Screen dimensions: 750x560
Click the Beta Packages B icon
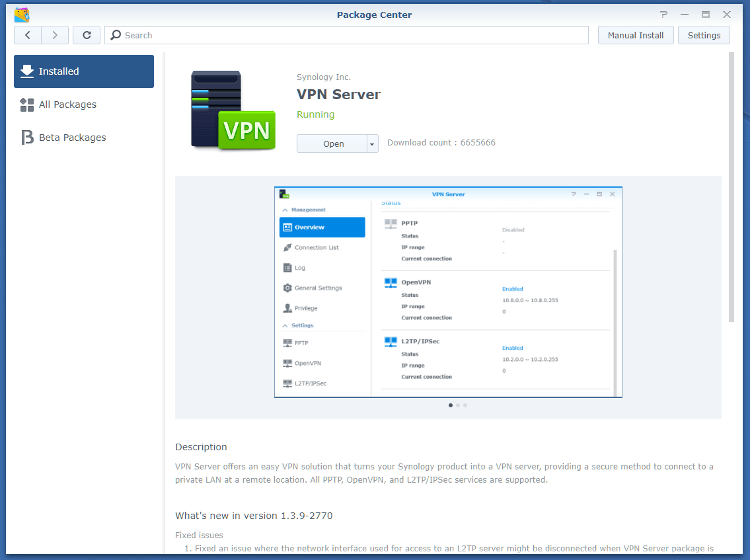(27, 137)
